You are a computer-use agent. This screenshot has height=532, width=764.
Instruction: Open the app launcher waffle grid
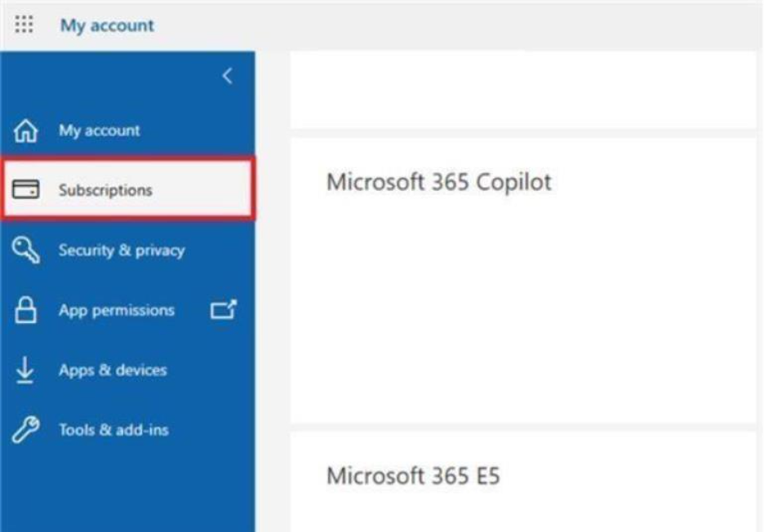pyautogui.click(x=24, y=24)
